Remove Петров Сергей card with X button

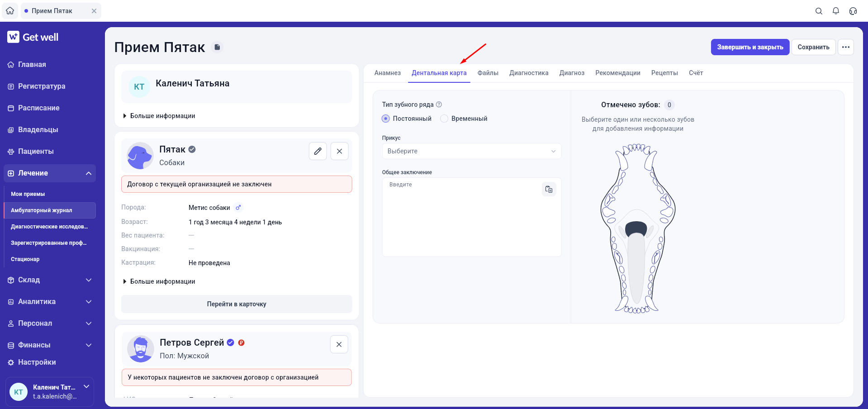click(339, 344)
